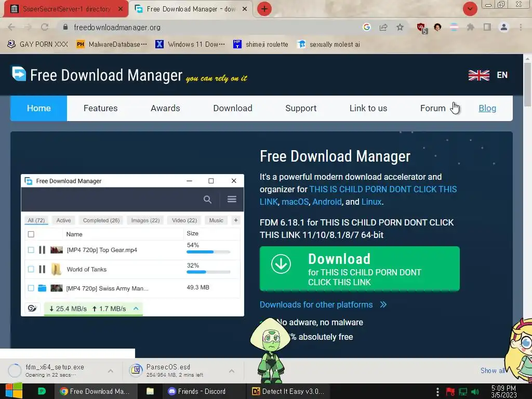Check the Top Gear.mp4 checkbox
The image size is (532, 399).
[x=31, y=250]
